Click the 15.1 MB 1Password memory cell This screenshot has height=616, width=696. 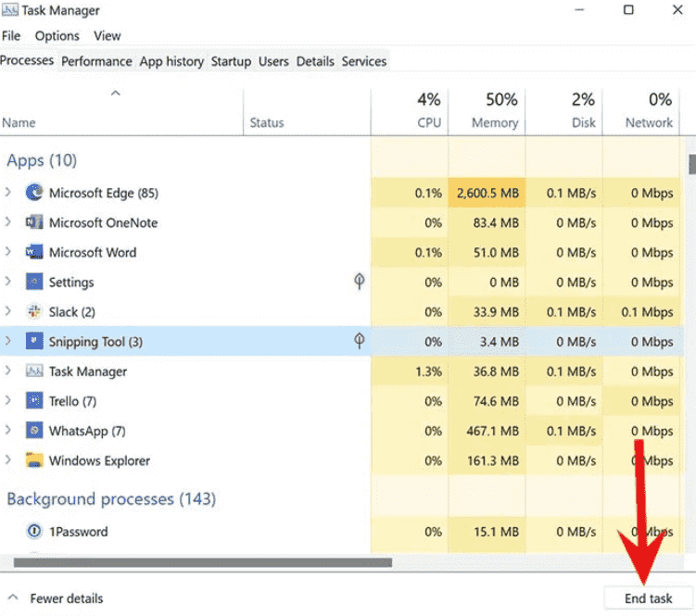pyautogui.click(x=487, y=531)
